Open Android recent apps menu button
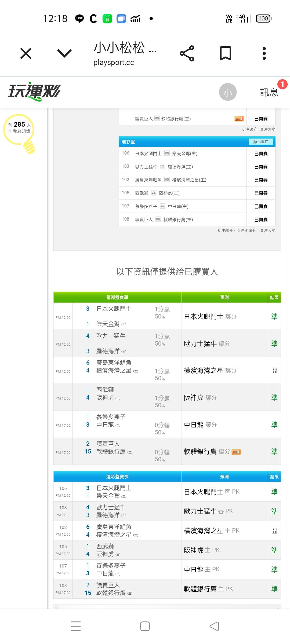290x644 pixels. [x=76, y=626]
